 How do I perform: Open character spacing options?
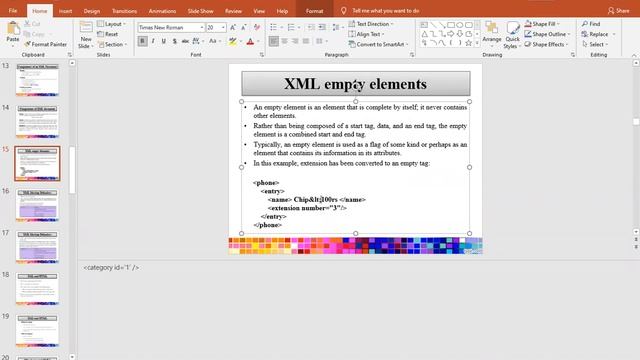click(198, 41)
